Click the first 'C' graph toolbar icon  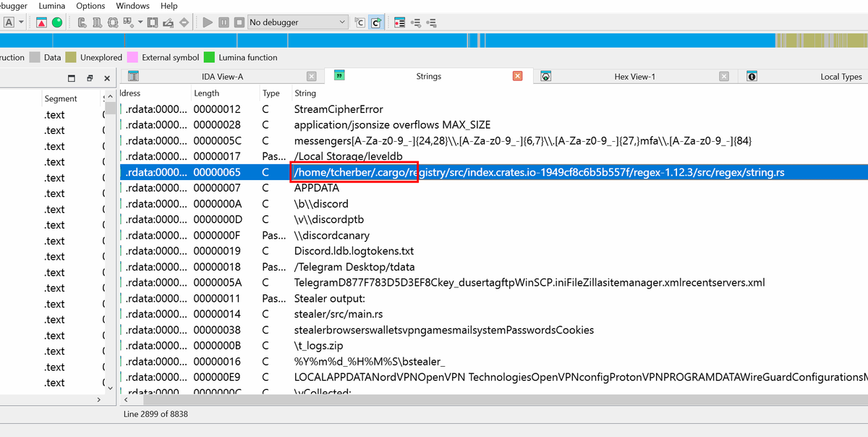tap(82, 22)
